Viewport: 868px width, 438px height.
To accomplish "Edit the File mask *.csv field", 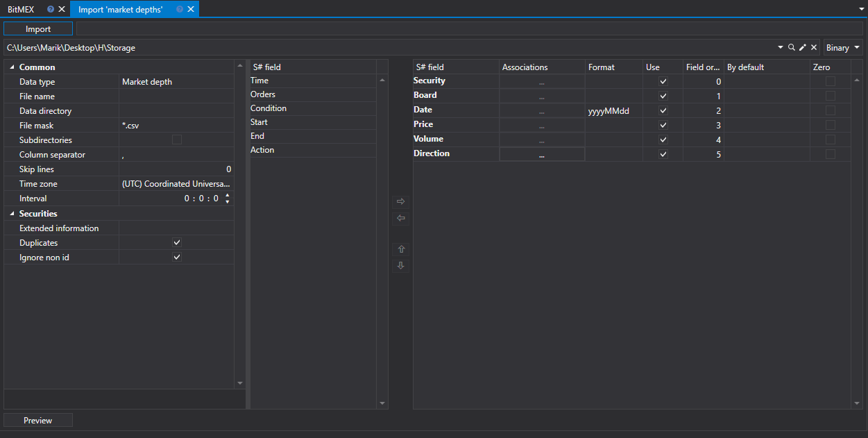I will pos(176,126).
